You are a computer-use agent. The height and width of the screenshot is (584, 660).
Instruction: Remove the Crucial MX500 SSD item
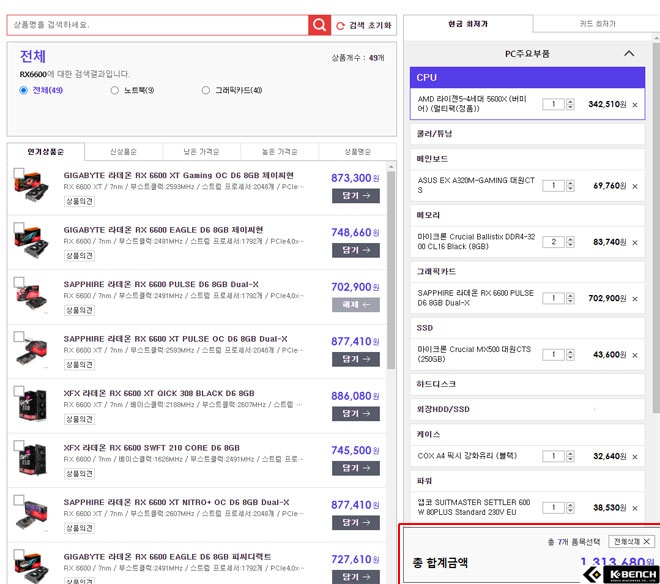coord(635,355)
